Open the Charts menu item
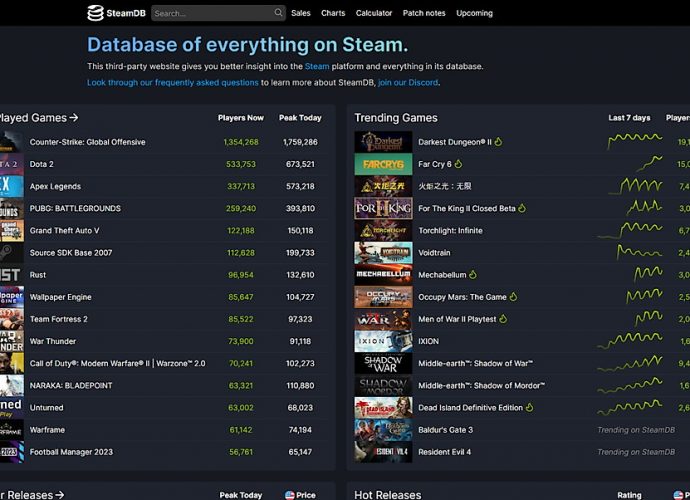The width and height of the screenshot is (690, 500). coord(333,13)
